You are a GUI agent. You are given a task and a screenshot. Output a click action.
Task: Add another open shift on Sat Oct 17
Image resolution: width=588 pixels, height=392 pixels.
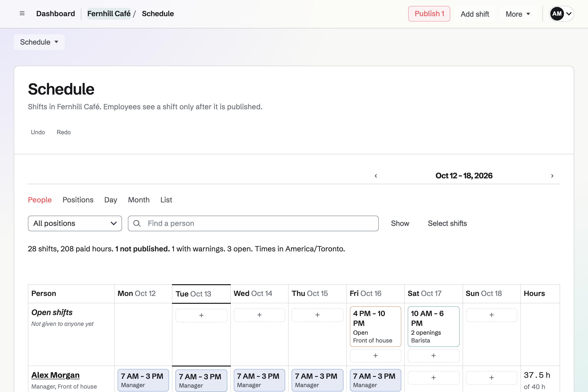click(x=433, y=355)
